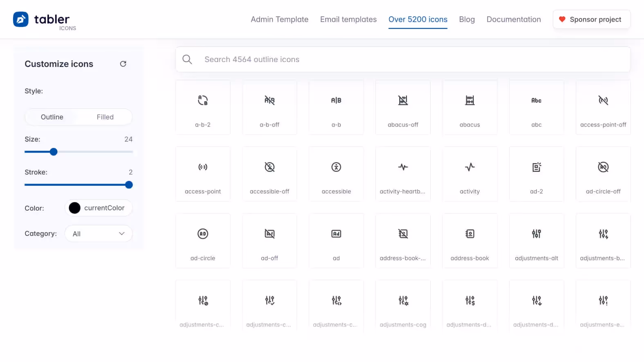Select the access-point-off icon
644x362 pixels.
[x=603, y=107]
